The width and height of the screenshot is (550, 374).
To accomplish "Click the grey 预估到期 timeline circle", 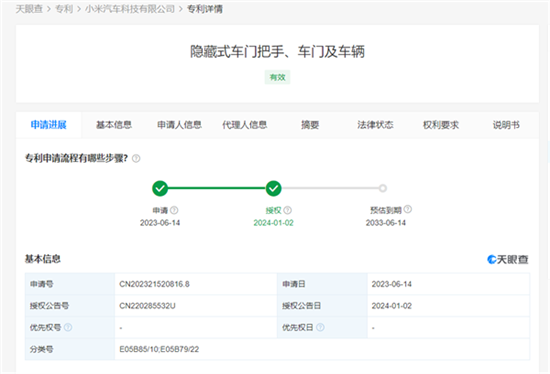I will click(383, 188).
